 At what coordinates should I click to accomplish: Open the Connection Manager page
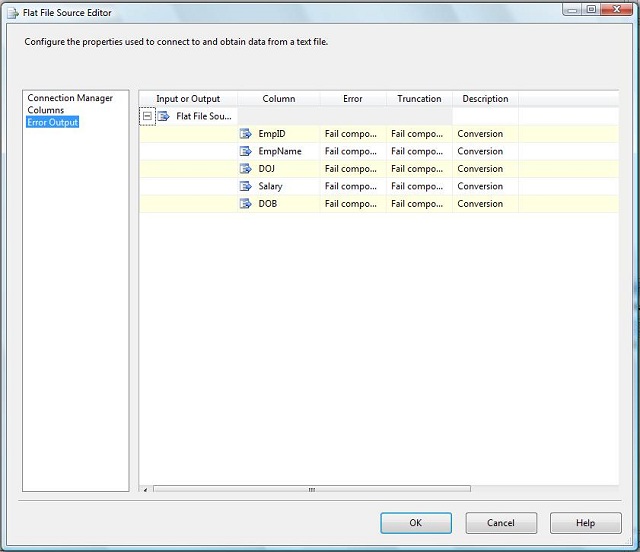tap(70, 98)
